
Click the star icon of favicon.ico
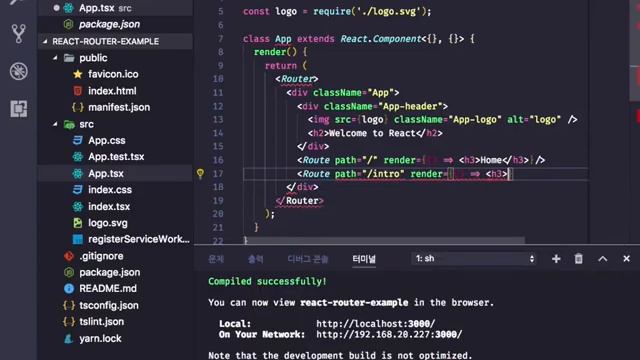(78, 74)
